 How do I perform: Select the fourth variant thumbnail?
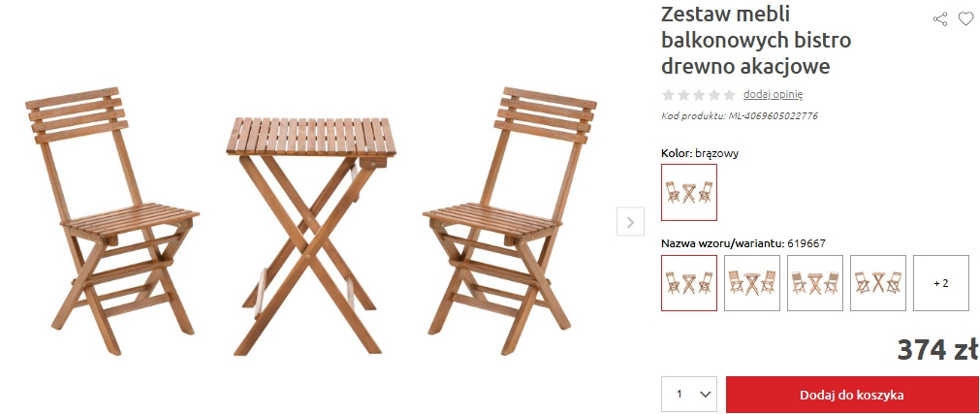878,283
